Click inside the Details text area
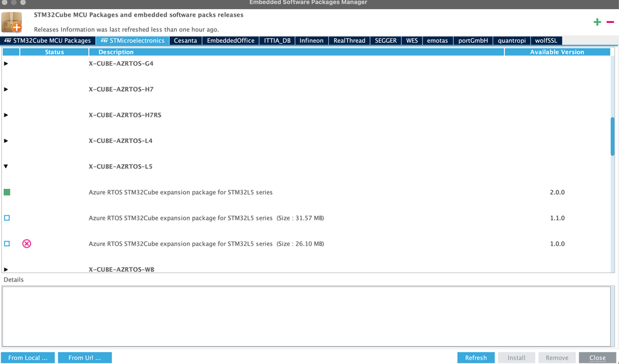 coord(306,316)
